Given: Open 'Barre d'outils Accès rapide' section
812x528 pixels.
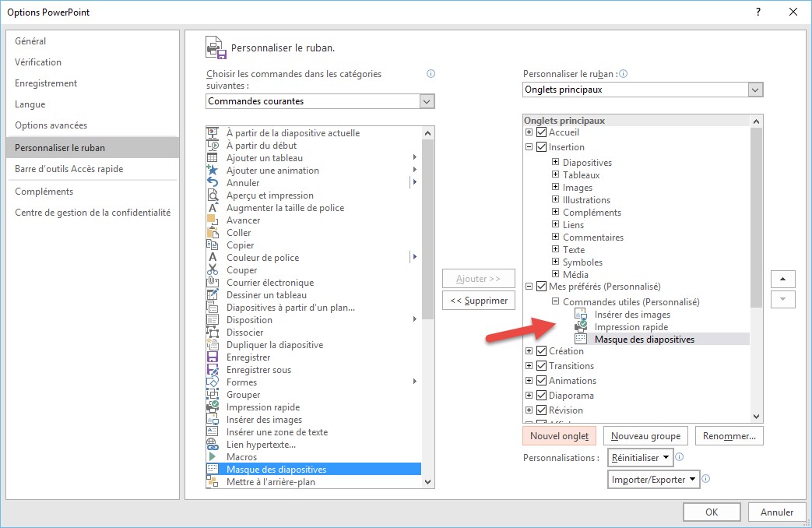Looking at the screenshot, I should [93, 169].
